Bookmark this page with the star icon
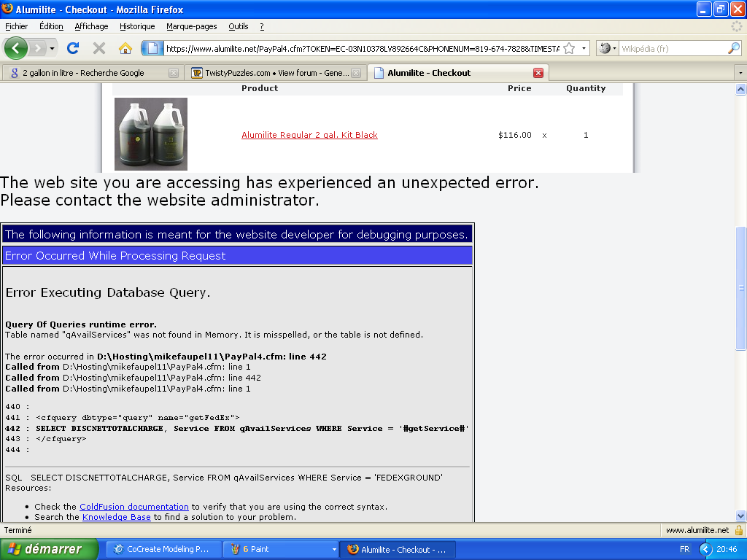Viewport: 747px width, 560px height. (x=569, y=49)
